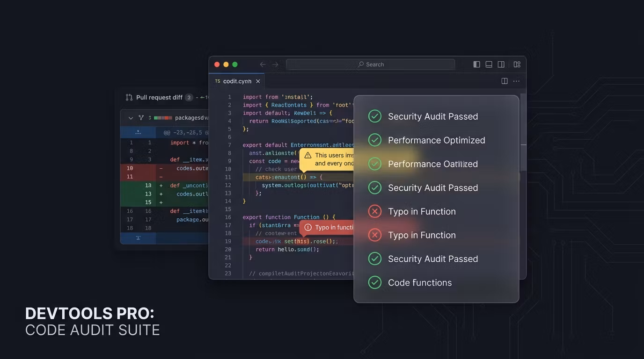
Task: Select the Code functions audit result
Action: click(420, 283)
